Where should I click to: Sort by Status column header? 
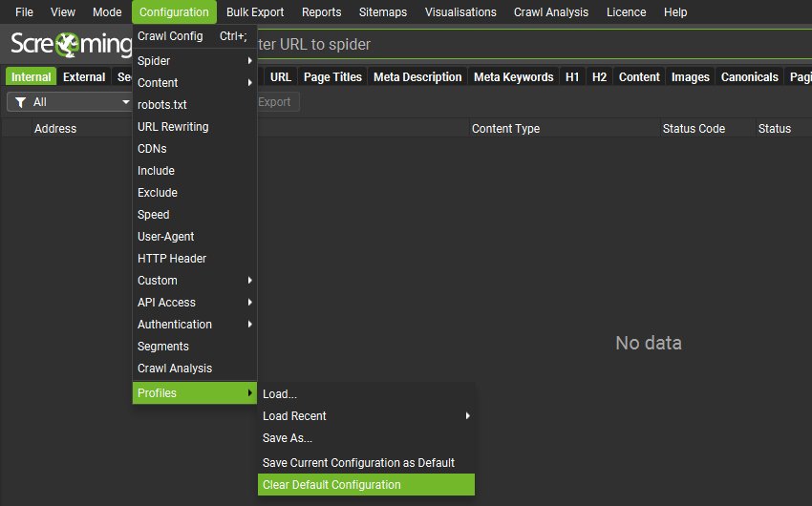pos(774,128)
